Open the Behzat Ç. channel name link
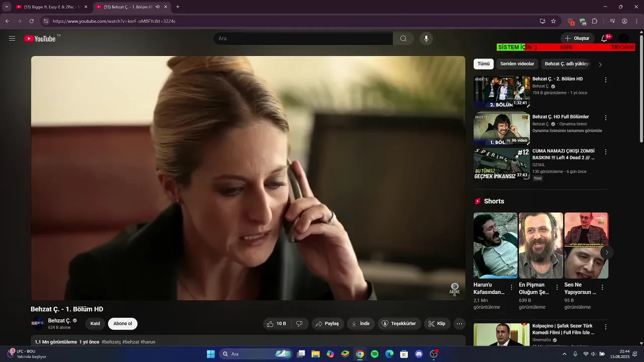The image size is (644, 362). [59, 321]
